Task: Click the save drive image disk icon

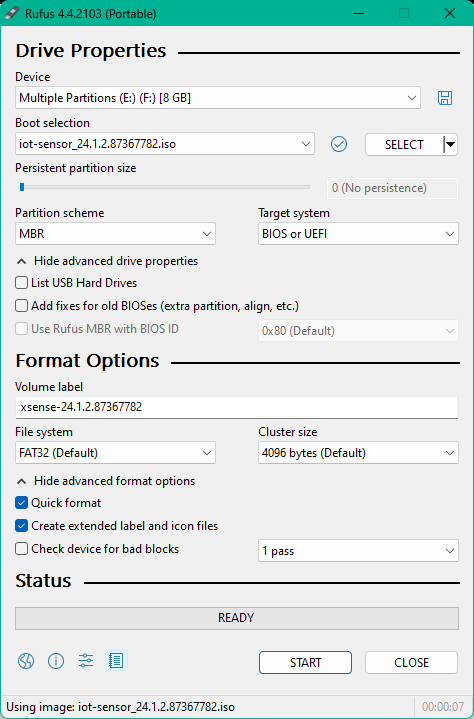Action: click(x=445, y=98)
